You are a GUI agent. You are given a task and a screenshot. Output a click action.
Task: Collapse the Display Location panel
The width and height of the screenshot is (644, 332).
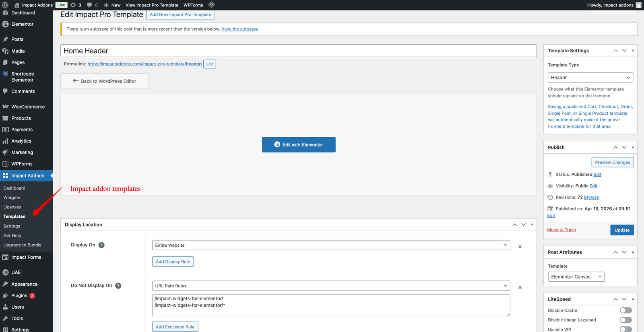[x=532, y=225]
